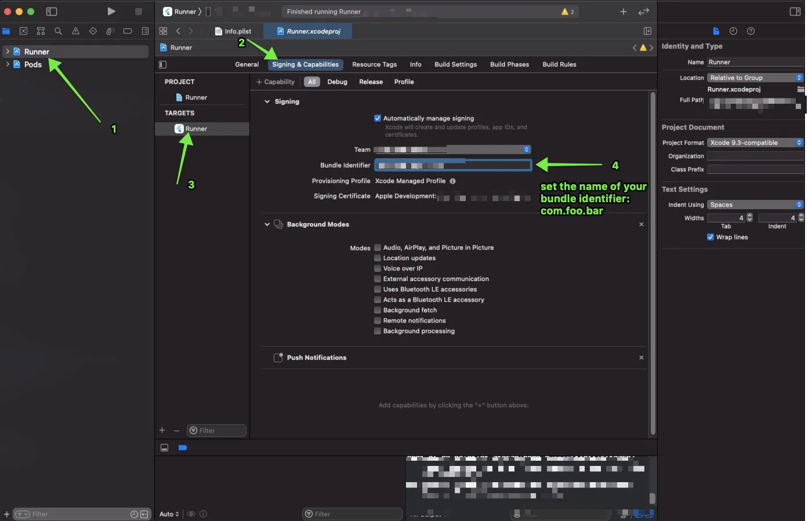Enable Location updates mode
812x521 pixels.
coord(378,258)
